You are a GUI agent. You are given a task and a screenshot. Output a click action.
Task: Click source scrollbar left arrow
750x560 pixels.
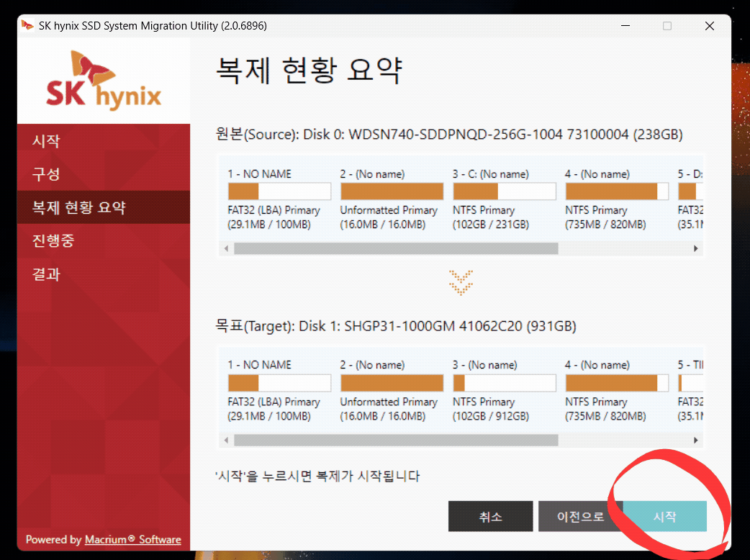[x=226, y=248]
